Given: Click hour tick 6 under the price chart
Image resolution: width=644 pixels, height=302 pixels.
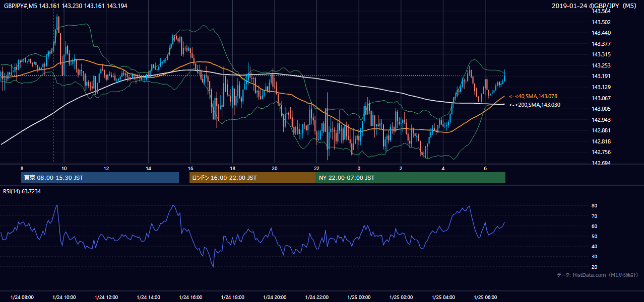Looking at the screenshot, I should (485, 168).
